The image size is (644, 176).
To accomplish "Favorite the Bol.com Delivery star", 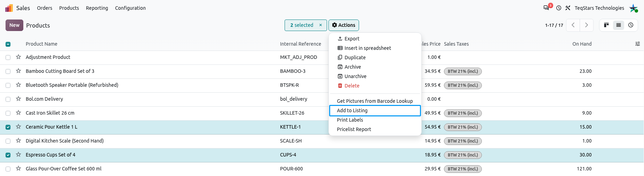I will (x=18, y=99).
